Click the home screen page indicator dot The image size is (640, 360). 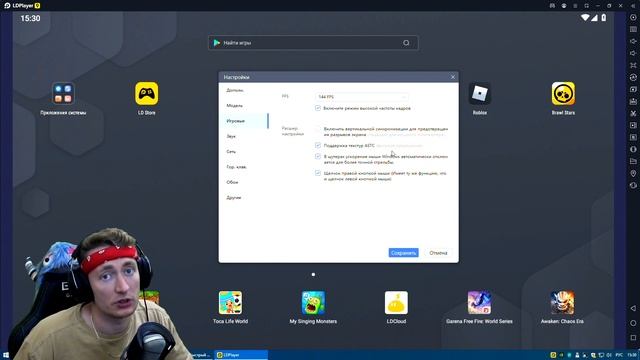tap(313, 275)
